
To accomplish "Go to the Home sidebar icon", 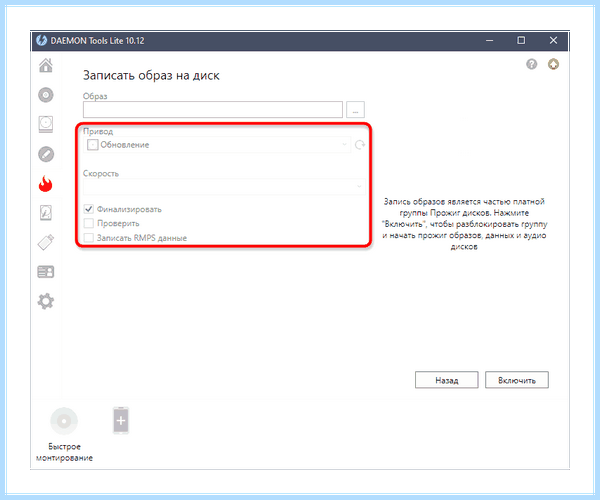I will tap(46, 65).
